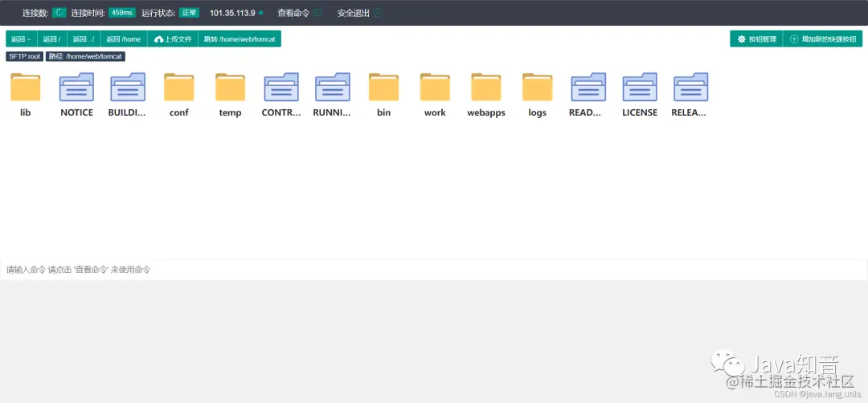
Task: Click the IP address 101.35.113.9
Action: 232,13
